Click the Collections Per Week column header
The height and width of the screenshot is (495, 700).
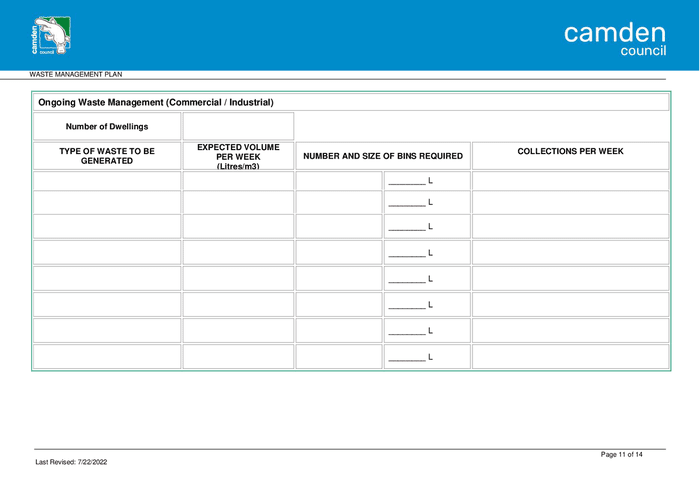coord(570,152)
